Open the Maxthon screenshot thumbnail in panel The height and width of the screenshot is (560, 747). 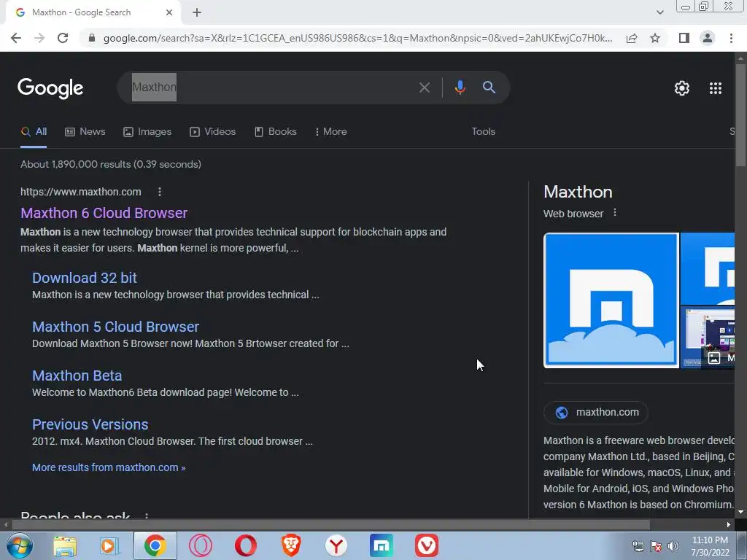pyautogui.click(x=708, y=338)
